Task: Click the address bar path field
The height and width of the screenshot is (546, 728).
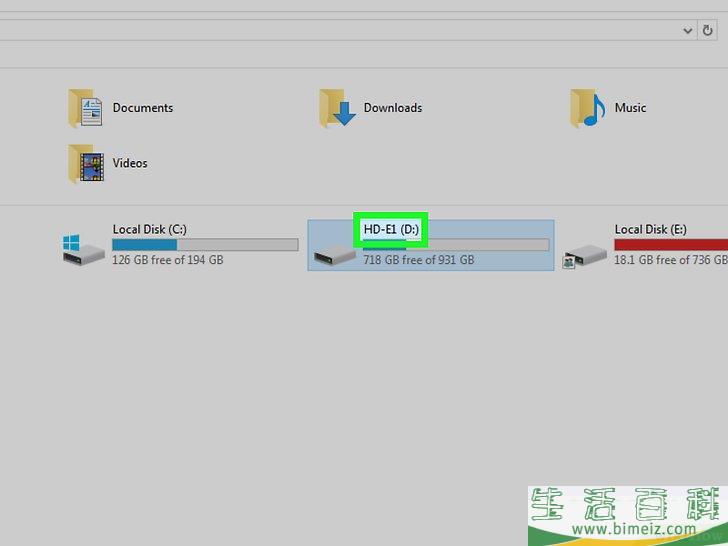Action: pos(340,31)
